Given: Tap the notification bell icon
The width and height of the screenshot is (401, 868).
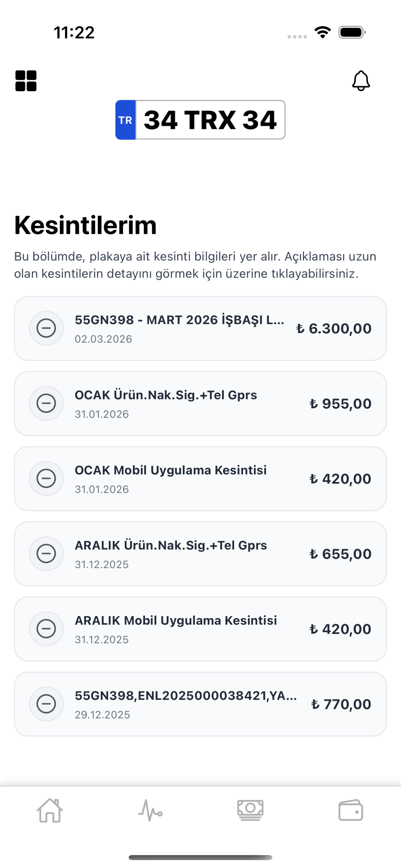Looking at the screenshot, I should click(x=361, y=81).
